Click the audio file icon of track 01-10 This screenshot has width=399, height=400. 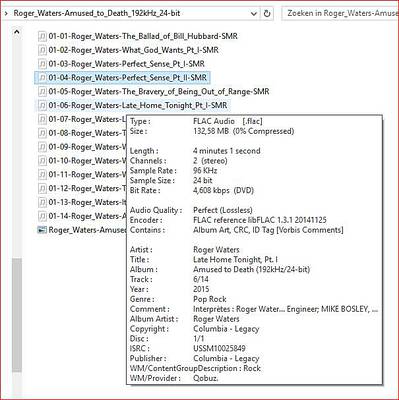pyautogui.click(x=42, y=161)
